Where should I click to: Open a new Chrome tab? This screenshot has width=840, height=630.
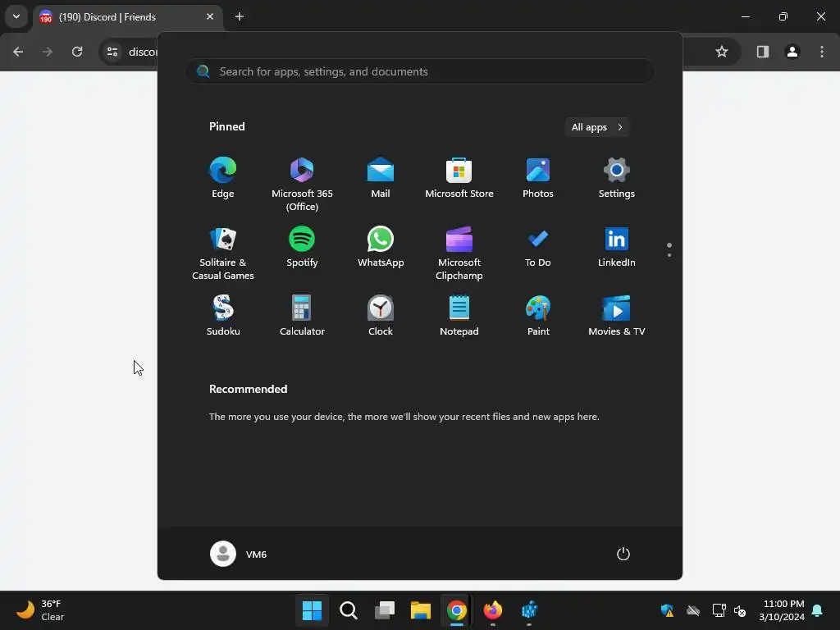240,16
